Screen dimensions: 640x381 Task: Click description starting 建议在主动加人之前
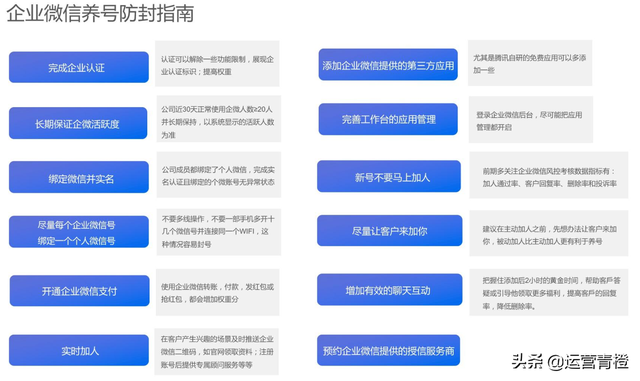[x=549, y=233]
